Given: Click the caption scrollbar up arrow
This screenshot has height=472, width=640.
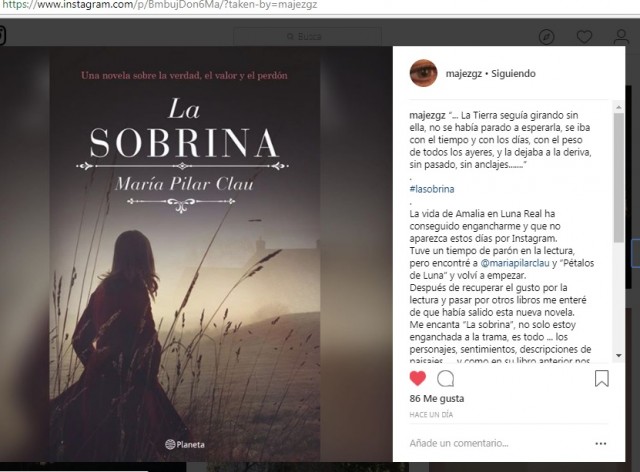Looking at the screenshot, I should coord(619,107).
